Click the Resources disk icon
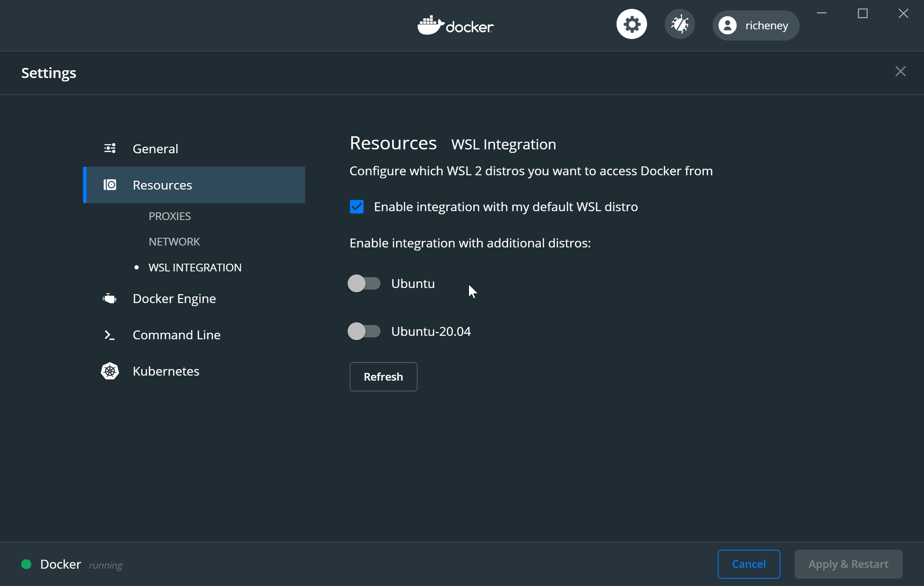The height and width of the screenshot is (586, 924). 110,185
